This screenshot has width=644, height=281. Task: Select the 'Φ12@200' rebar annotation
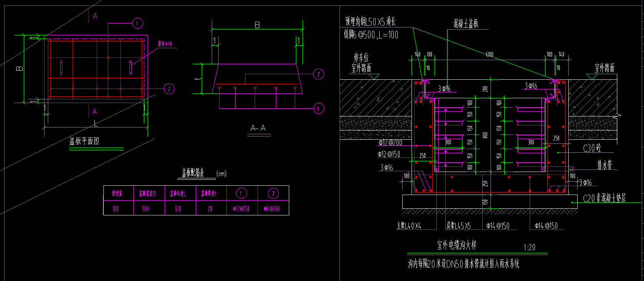point(390,143)
